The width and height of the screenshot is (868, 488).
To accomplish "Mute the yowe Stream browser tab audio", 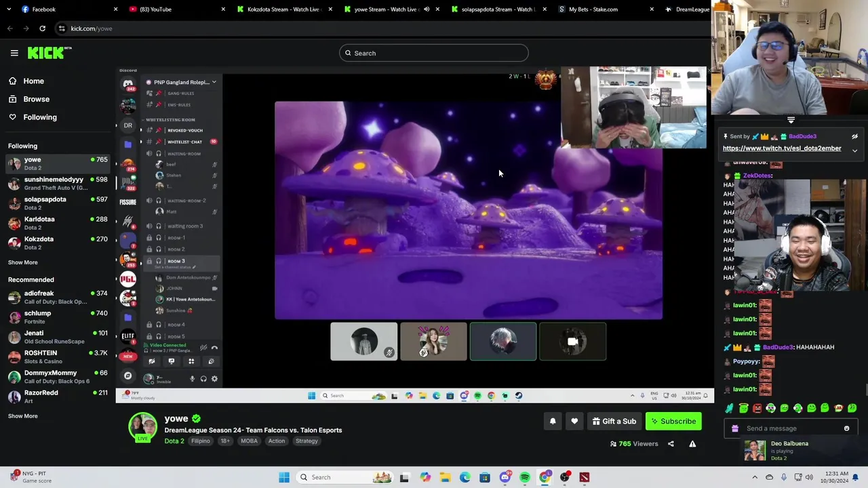I will (427, 9).
